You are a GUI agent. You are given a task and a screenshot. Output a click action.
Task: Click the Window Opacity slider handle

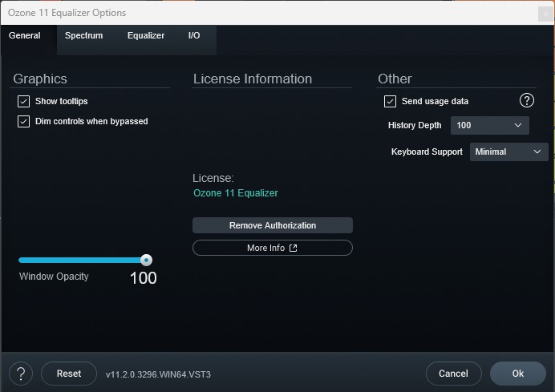(146, 260)
